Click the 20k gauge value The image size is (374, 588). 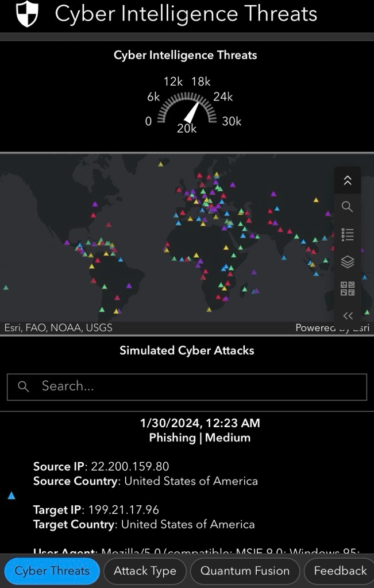tap(187, 129)
